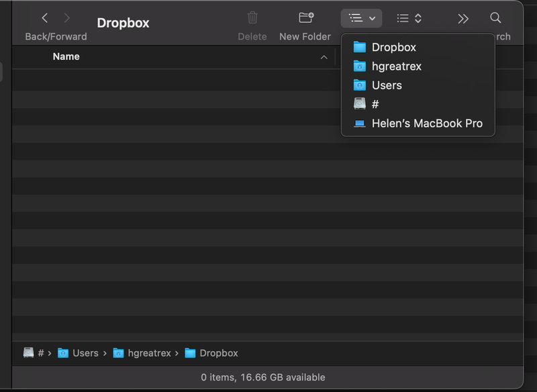The width and height of the screenshot is (537, 392).
Task: Open the Search magnifying glass
Action: pyautogui.click(x=495, y=18)
